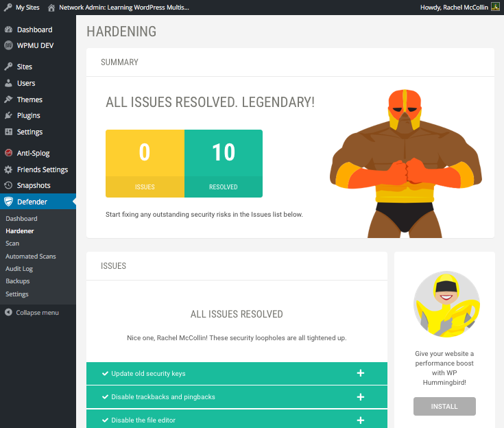Open the Automated Scans submenu link

click(31, 257)
